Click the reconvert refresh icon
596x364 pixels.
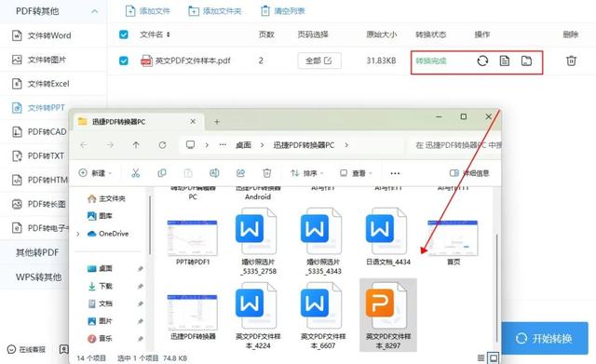click(x=482, y=61)
